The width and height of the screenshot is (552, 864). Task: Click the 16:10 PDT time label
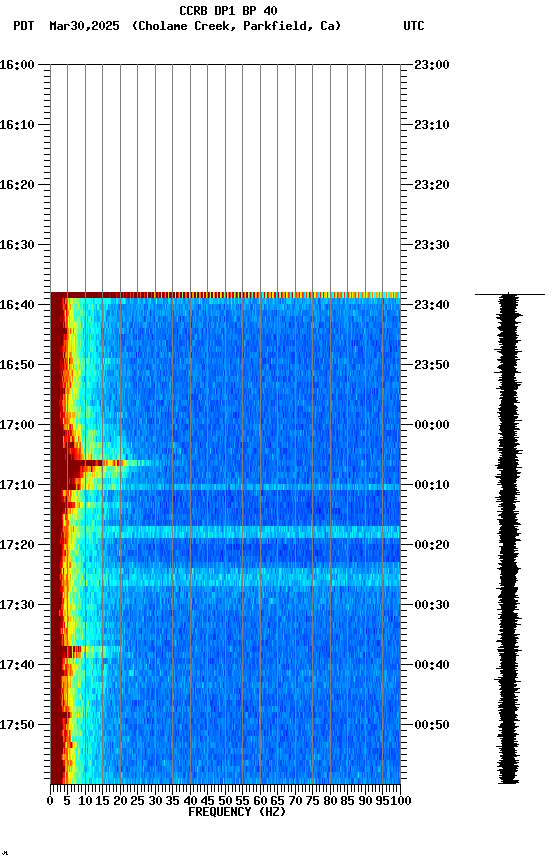tap(17, 125)
